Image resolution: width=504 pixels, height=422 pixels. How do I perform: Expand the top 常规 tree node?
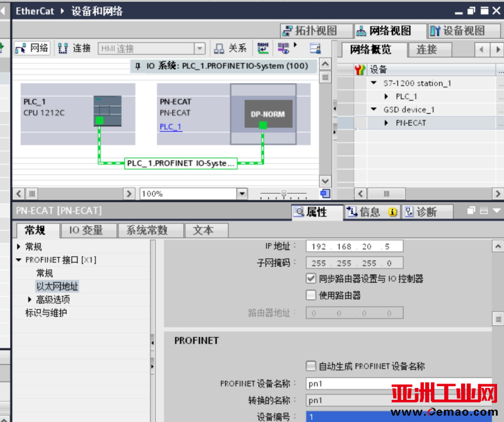point(19,247)
